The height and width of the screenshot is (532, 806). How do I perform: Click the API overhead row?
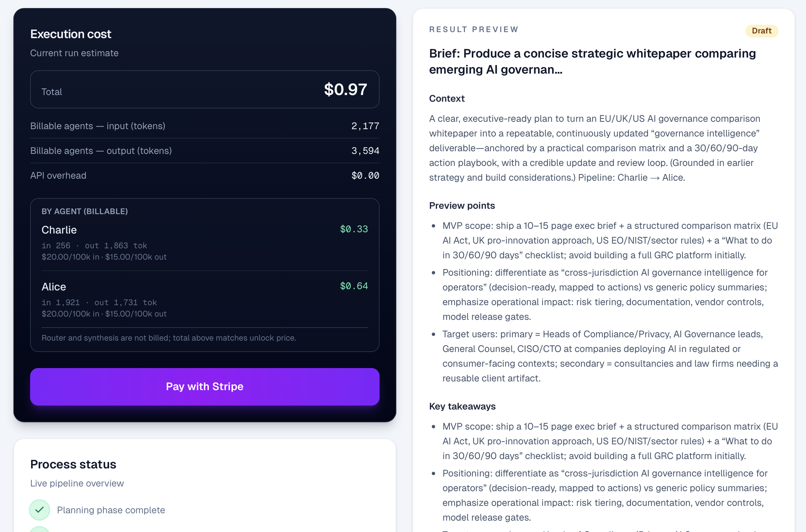tap(205, 175)
